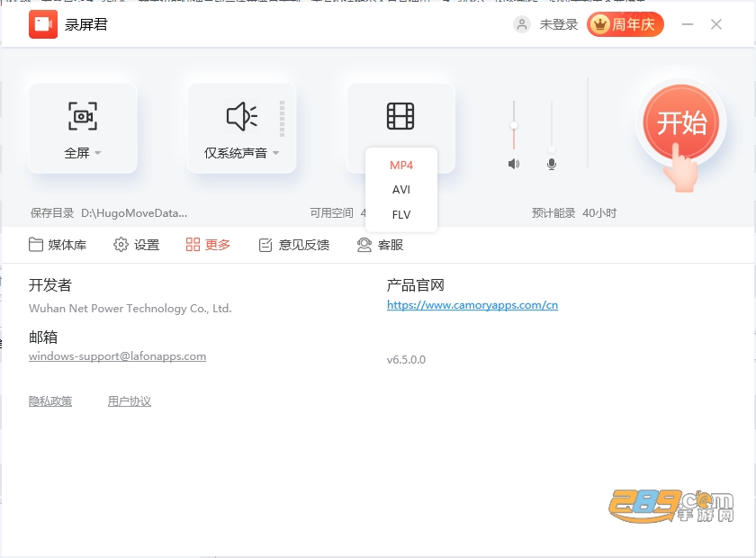Image resolution: width=756 pixels, height=558 pixels.
Task: Click the film strip video format icon
Action: (x=400, y=116)
